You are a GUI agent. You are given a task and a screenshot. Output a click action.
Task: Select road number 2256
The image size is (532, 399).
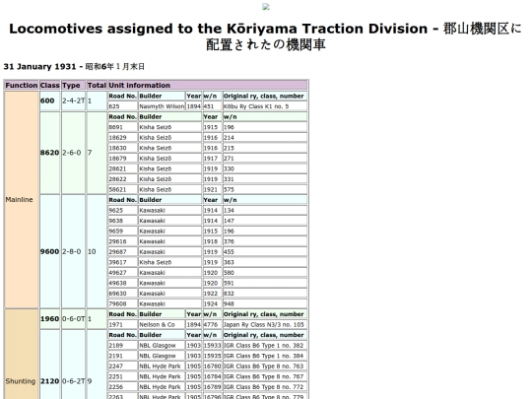coord(123,387)
